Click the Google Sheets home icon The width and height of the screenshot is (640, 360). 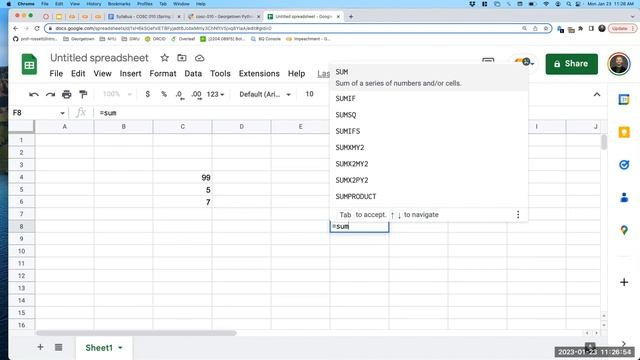(x=29, y=64)
